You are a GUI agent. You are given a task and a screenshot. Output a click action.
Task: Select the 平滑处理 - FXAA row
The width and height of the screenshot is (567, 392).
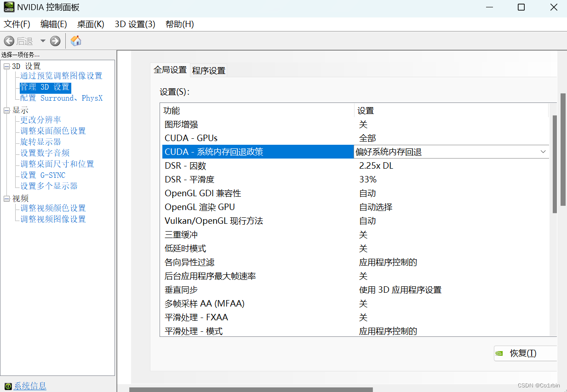point(355,317)
